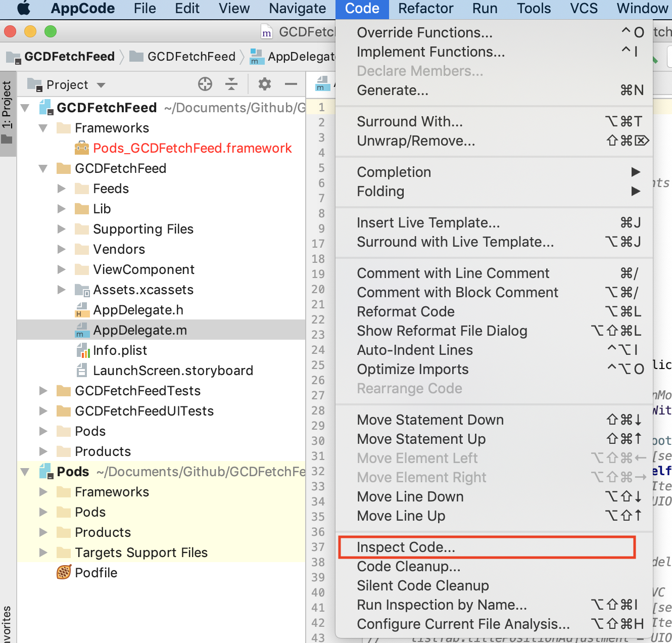Image resolution: width=672 pixels, height=643 pixels.
Task: Choose Inspect Code from the menu
Action: pos(406,547)
